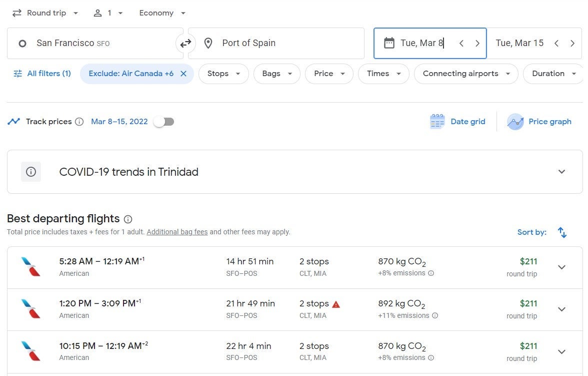
Task: Click info icon beside Best departing flights
Action: pos(128,219)
